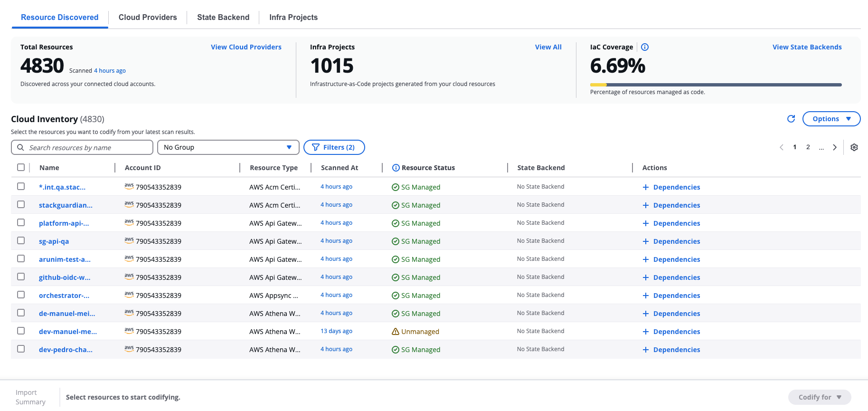Check the box for sg-api-qa row
This screenshot has width=868, height=411.
(21, 240)
